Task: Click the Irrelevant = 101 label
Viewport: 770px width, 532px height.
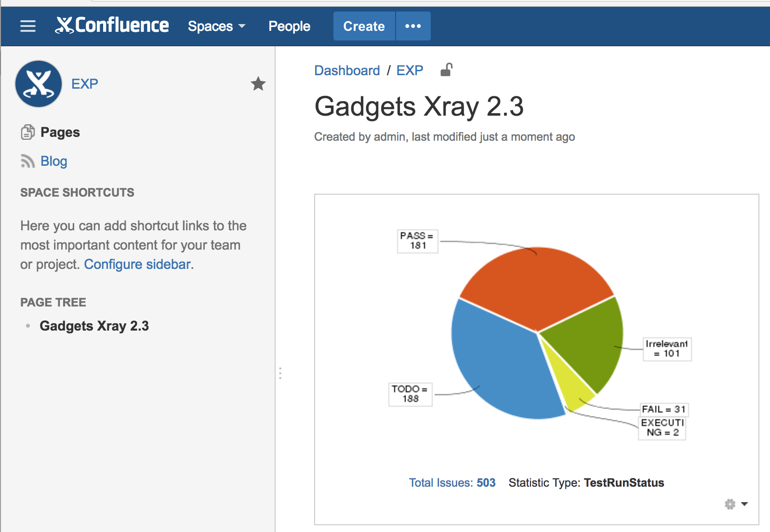Action: coord(667,349)
